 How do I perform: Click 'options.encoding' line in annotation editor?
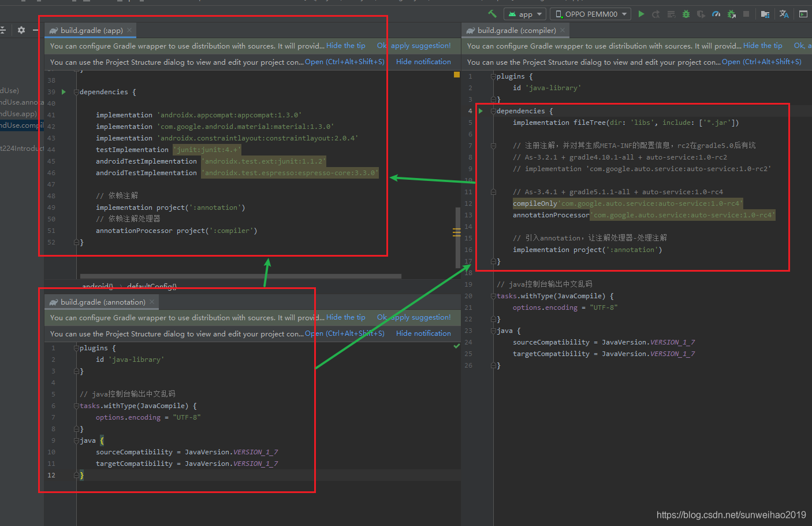coord(148,417)
